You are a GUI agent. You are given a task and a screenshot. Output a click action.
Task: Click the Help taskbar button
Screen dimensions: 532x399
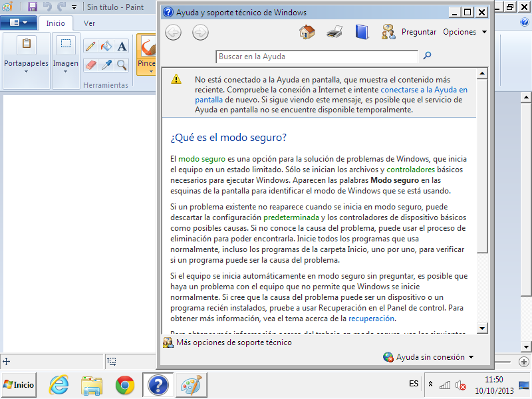pyautogui.click(x=158, y=385)
